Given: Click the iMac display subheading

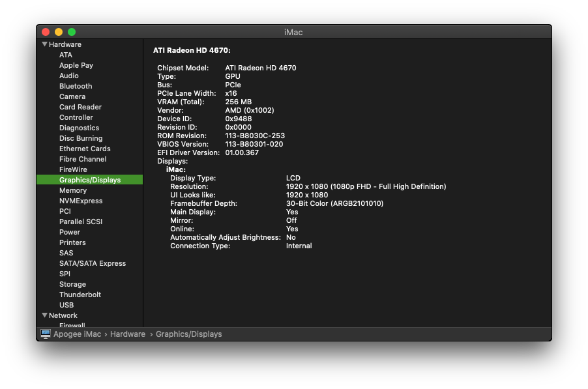Looking at the screenshot, I should (175, 169).
